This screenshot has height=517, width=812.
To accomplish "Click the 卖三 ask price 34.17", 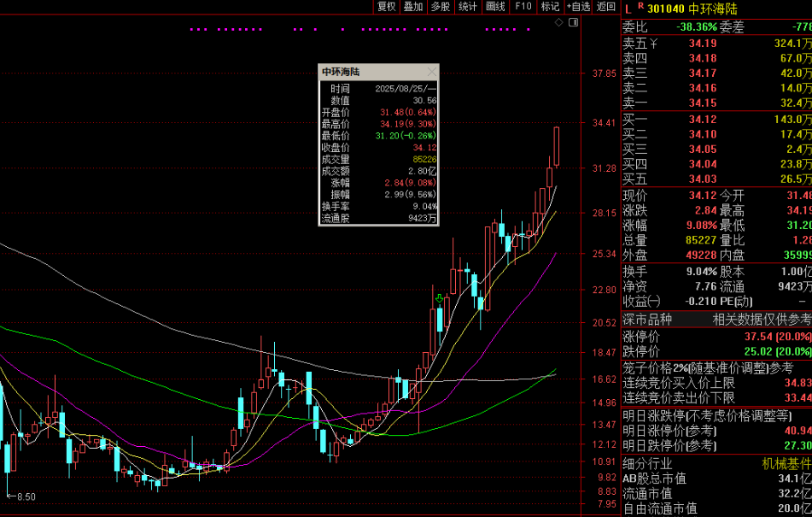I will point(703,73).
